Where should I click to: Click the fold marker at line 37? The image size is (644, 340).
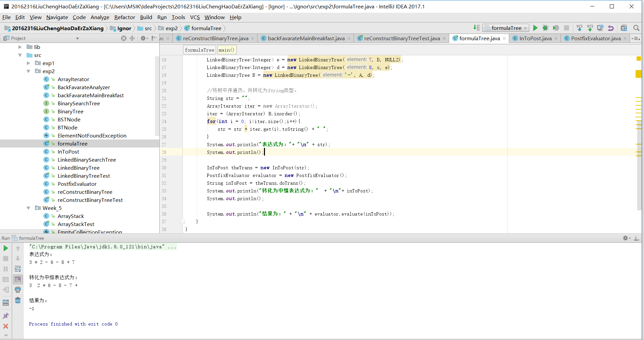pyautogui.click(x=182, y=221)
